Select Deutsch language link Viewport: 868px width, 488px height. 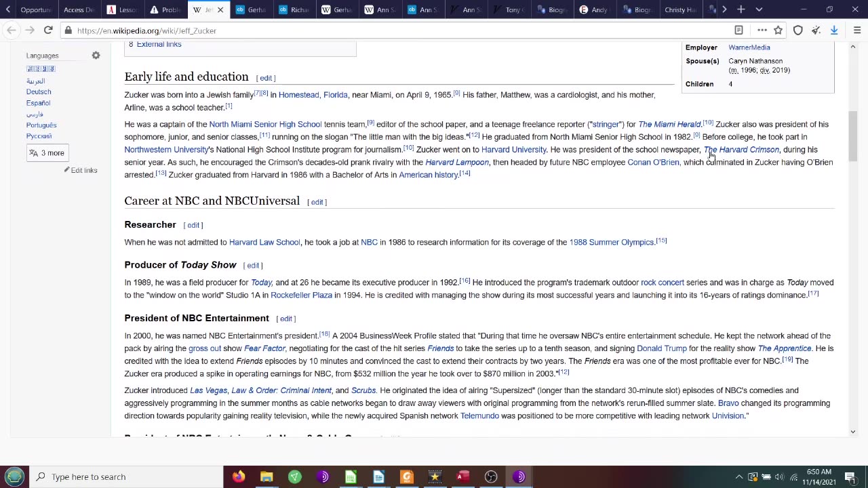coord(39,91)
